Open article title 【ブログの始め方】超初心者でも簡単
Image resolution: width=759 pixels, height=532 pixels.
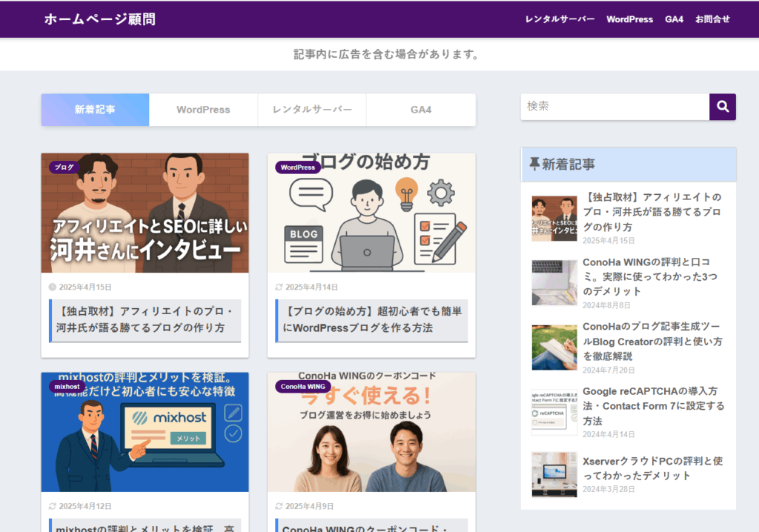[x=372, y=320]
